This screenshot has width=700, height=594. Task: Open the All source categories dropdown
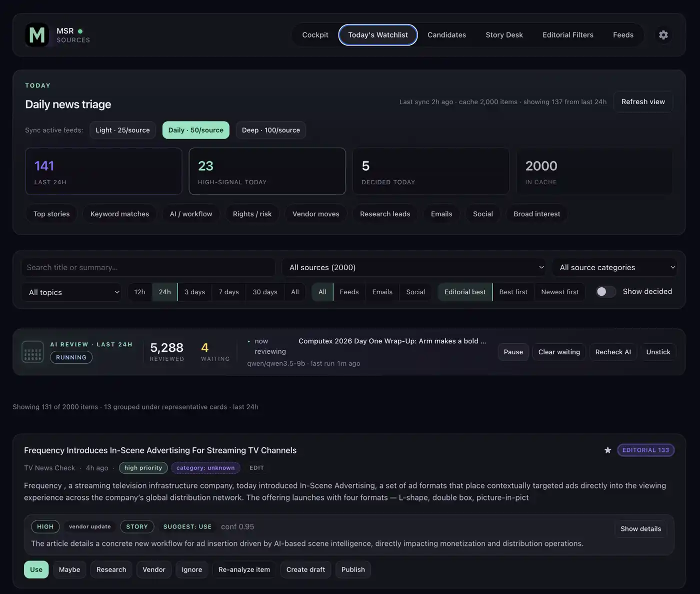click(614, 267)
